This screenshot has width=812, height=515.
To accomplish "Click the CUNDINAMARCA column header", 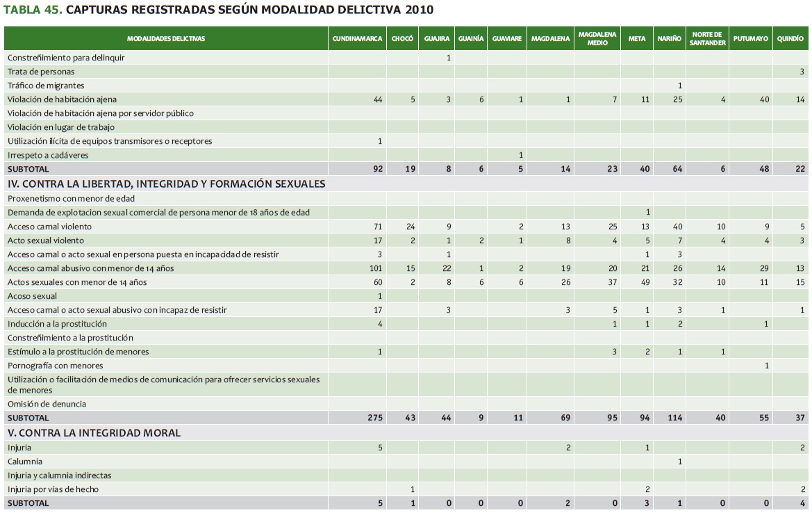I will (357, 39).
